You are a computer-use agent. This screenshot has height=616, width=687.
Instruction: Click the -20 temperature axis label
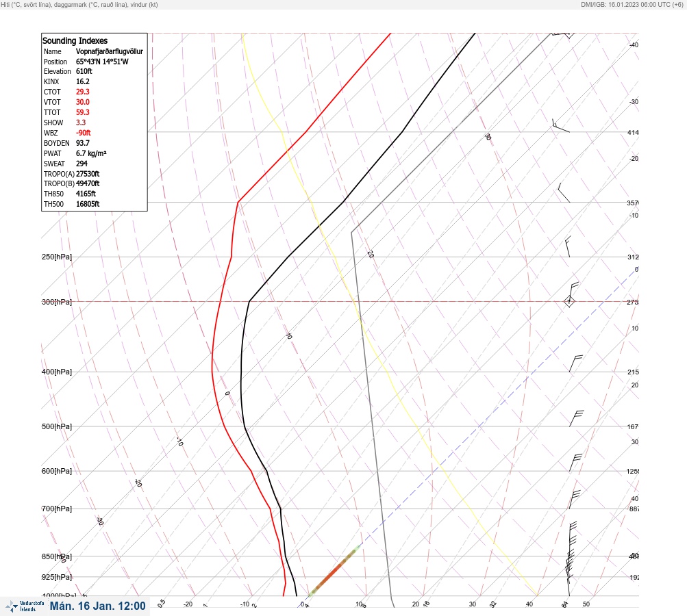(x=188, y=604)
